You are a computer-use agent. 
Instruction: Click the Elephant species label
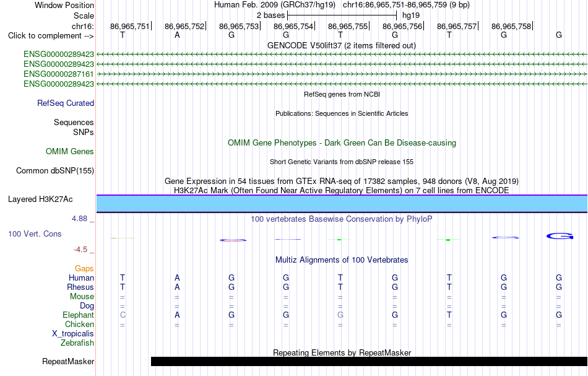(79, 315)
